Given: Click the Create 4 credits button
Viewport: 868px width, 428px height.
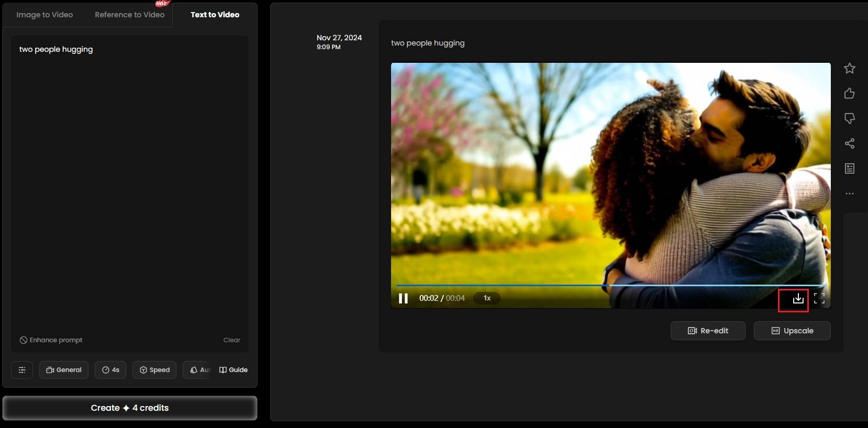Looking at the screenshot, I should [130, 408].
